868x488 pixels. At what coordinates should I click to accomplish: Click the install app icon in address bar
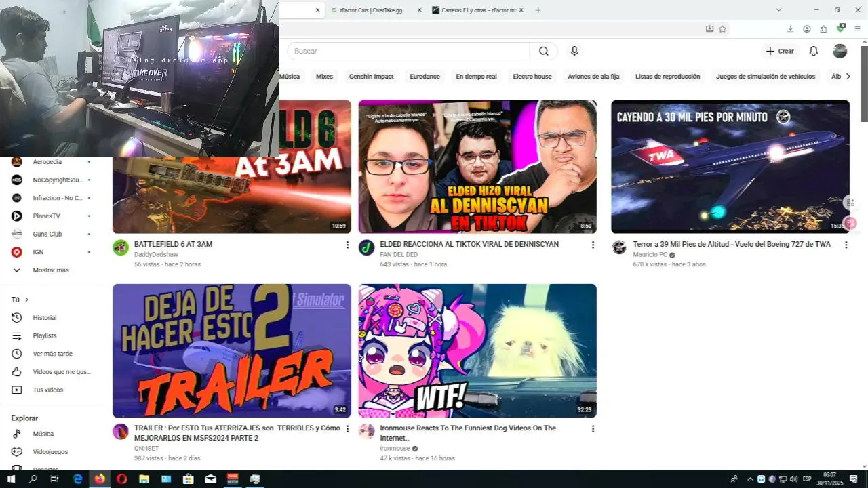click(x=709, y=28)
